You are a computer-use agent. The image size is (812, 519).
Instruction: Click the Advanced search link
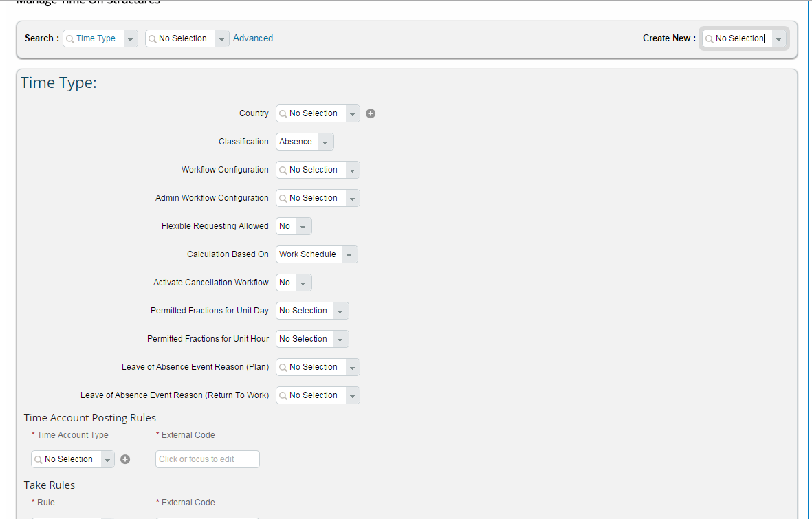click(x=253, y=38)
